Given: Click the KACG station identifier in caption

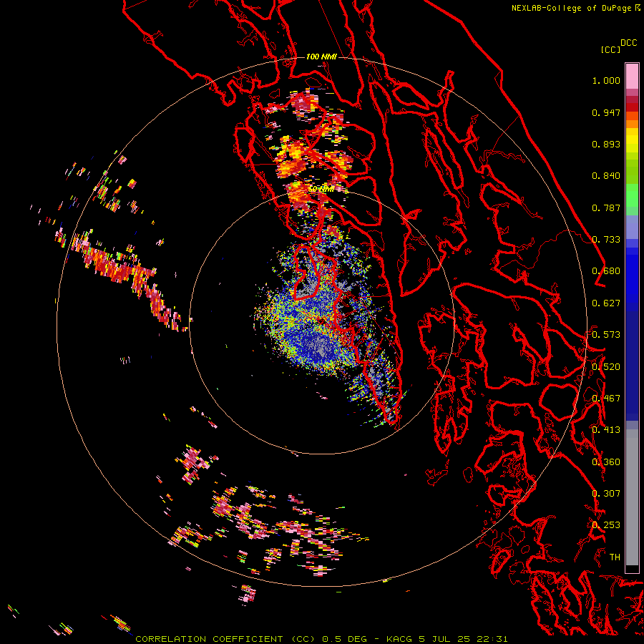Looking at the screenshot, I should (x=399, y=639).
